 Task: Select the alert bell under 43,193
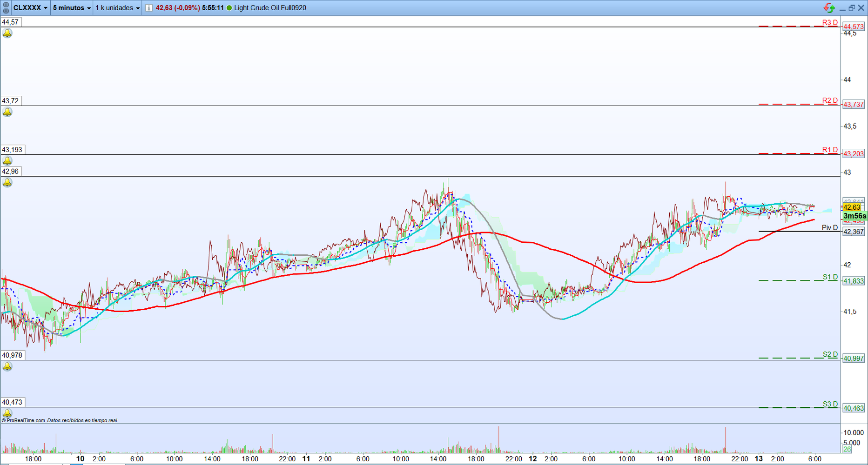(7, 161)
